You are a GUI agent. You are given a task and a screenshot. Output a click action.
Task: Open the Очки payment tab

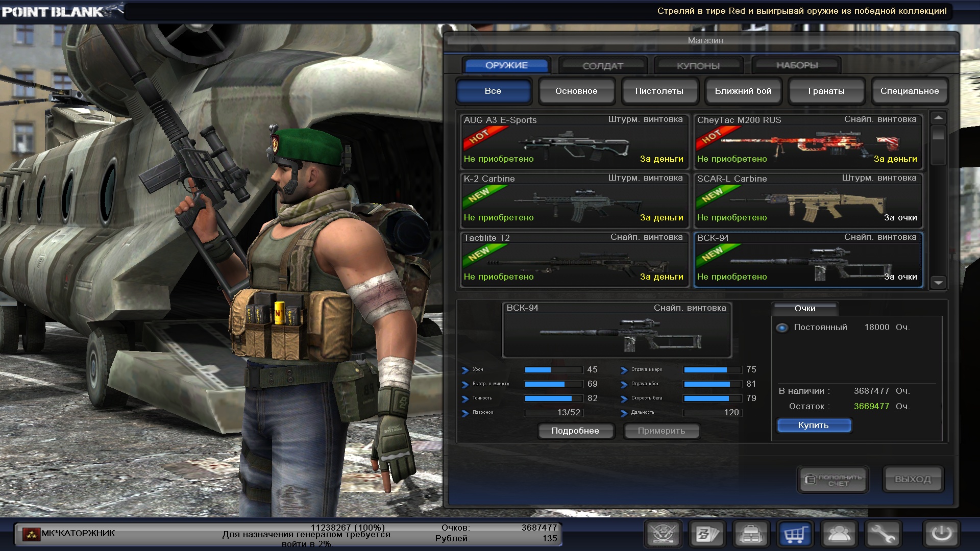click(x=805, y=308)
